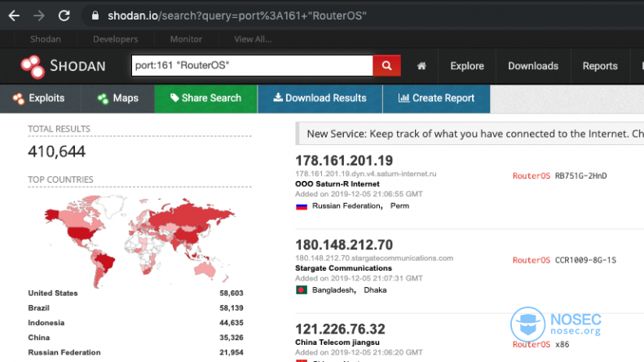644x362 pixels.
Task: Click the China count 35,326
Action: click(x=232, y=338)
